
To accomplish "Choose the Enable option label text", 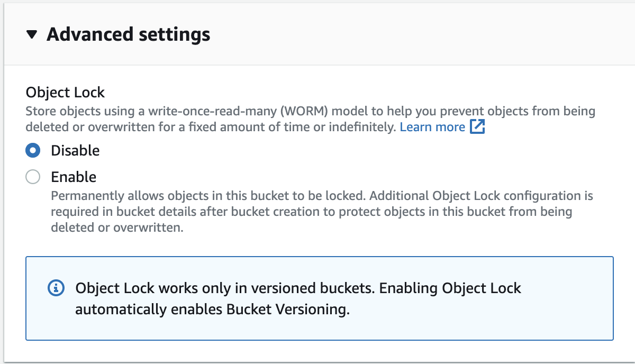I will click(x=74, y=177).
